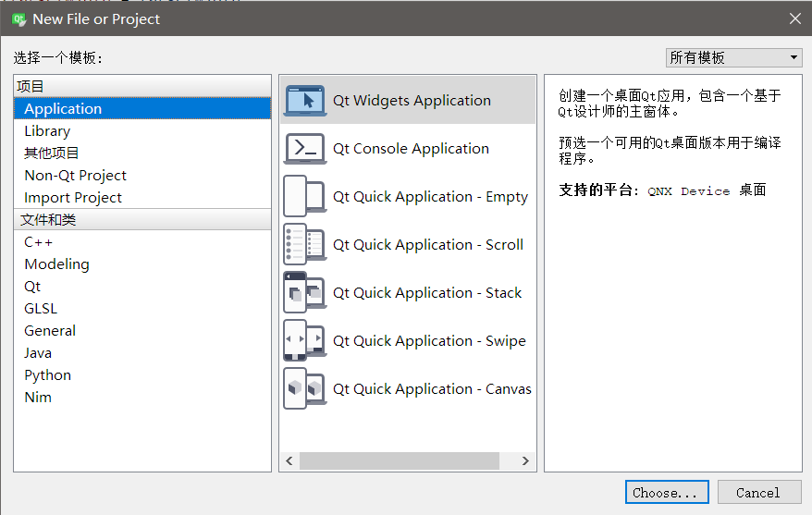Select the Application project category

click(x=142, y=109)
